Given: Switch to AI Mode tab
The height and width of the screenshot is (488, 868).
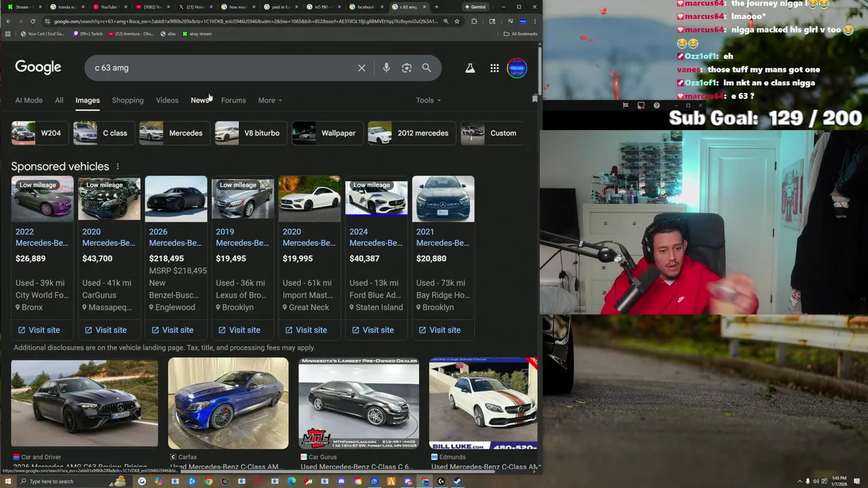Looking at the screenshot, I should tap(28, 100).
